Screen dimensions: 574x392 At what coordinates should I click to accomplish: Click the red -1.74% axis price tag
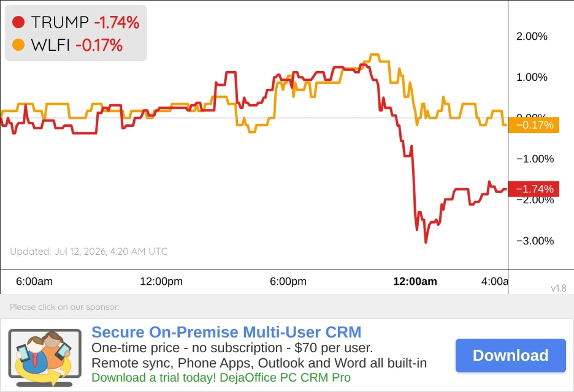click(x=534, y=189)
